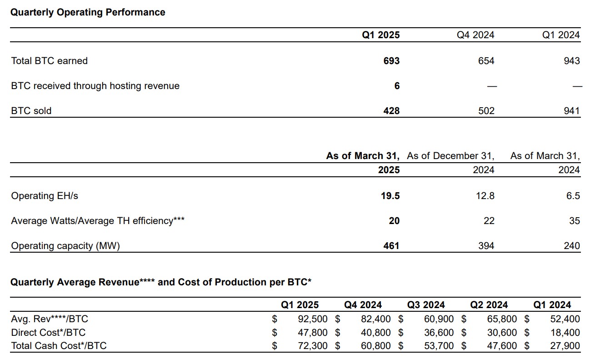Click the Avg. Rev****/BTC row label

tap(50, 319)
